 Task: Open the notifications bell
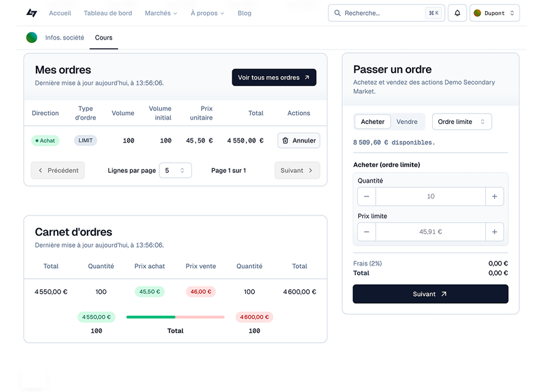tap(457, 13)
